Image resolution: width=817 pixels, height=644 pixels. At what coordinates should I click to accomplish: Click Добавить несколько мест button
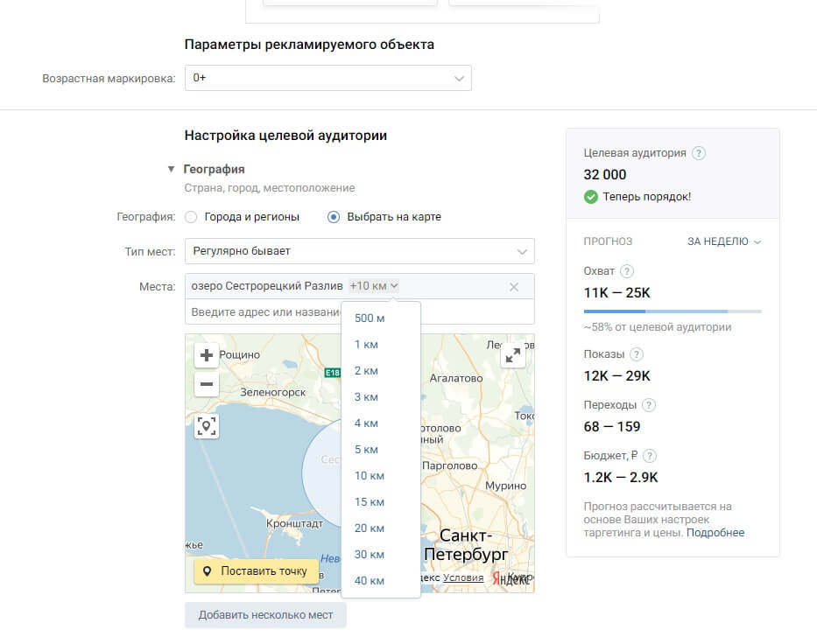[x=265, y=615]
